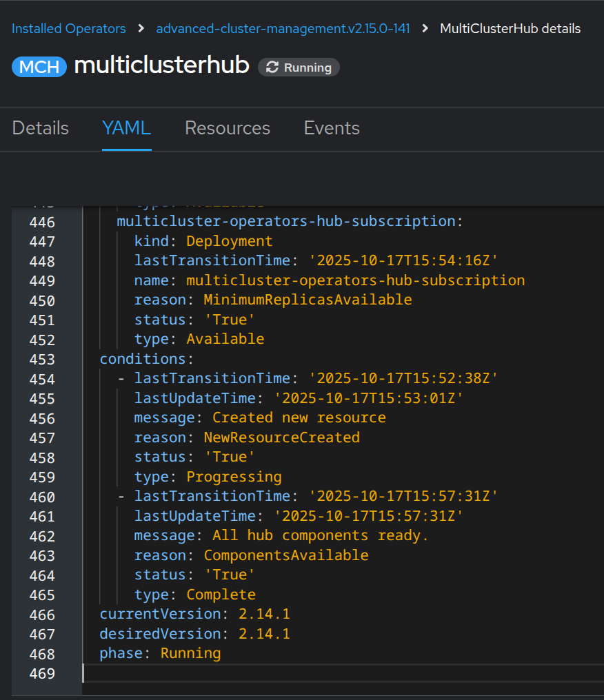This screenshot has height=700, width=604.
Task: Click the phase value Running on line 468
Action: [191, 653]
